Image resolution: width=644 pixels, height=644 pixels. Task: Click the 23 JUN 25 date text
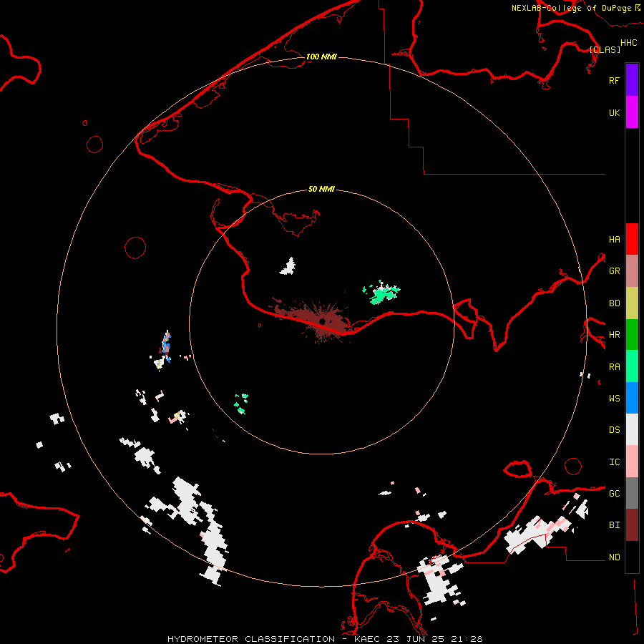[x=416, y=639]
